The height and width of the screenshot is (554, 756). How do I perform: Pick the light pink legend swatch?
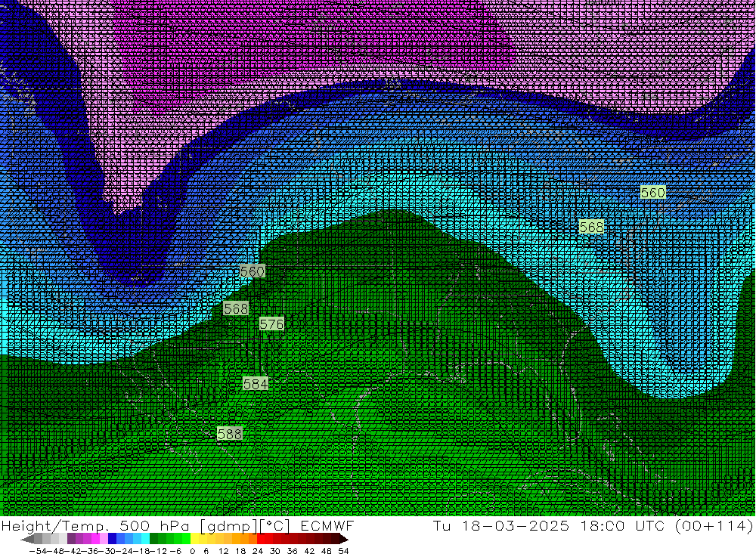click(x=104, y=539)
